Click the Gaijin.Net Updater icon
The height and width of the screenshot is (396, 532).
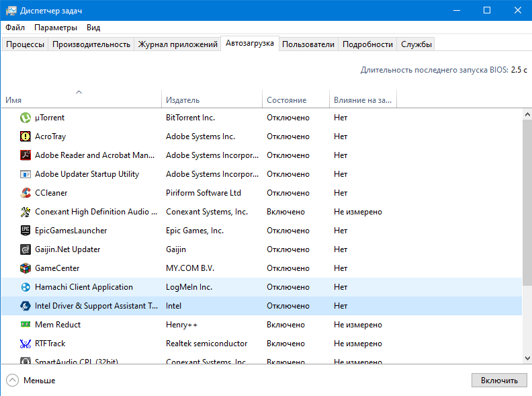[26, 249]
